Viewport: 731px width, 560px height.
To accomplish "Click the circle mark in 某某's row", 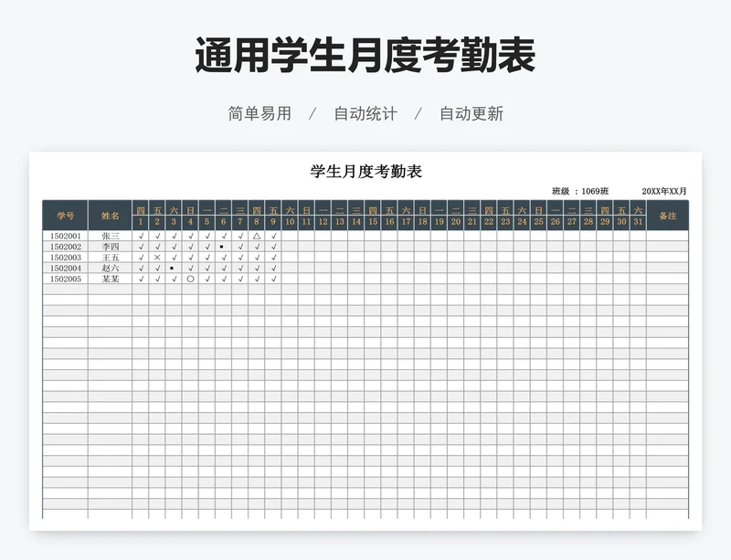I will pos(190,279).
